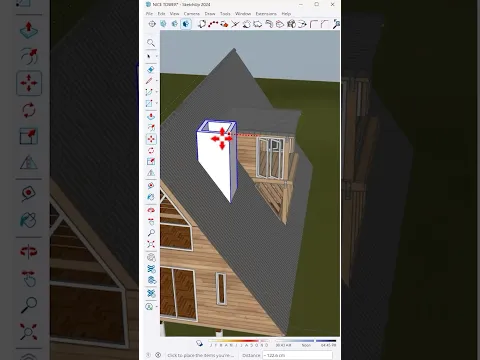480x360 pixels.
Task: Open the Camera menu
Action: click(x=192, y=14)
